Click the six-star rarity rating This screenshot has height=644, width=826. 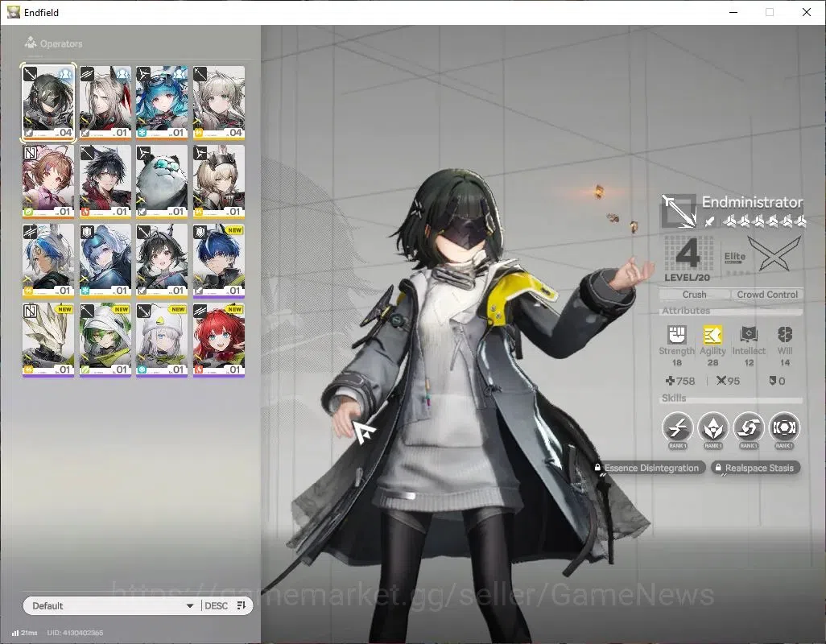click(764, 221)
